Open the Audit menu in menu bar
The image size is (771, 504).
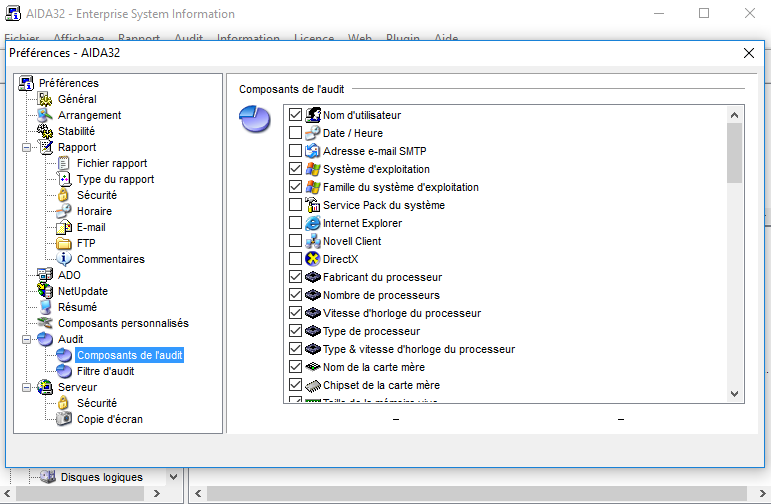click(188, 37)
